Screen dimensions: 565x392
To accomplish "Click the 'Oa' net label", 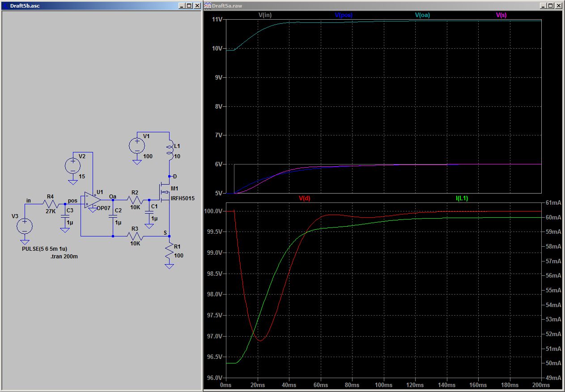I will (x=113, y=196).
